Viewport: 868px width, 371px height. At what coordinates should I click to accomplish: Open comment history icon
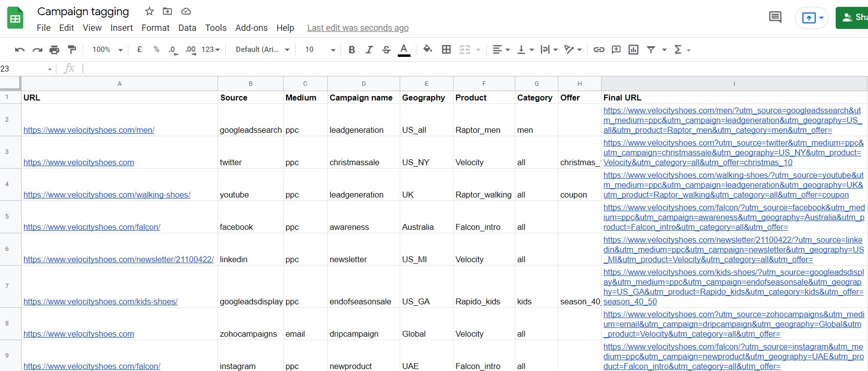(775, 18)
